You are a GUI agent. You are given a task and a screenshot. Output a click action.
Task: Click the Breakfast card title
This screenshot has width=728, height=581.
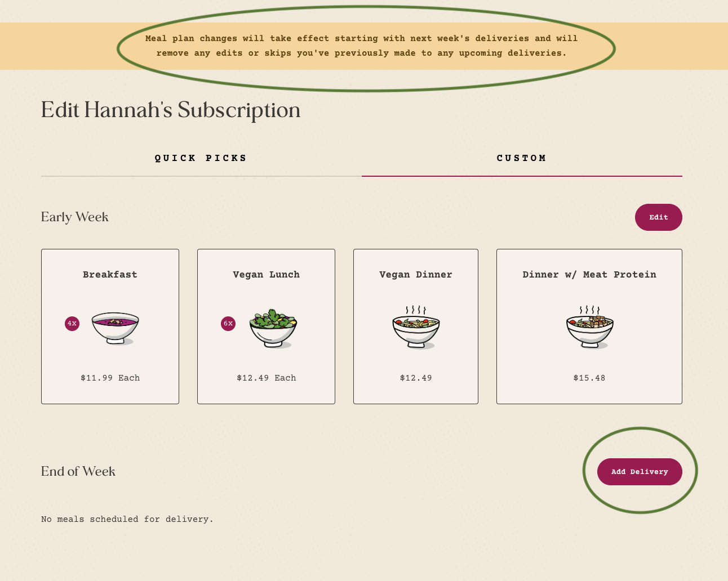tap(110, 275)
